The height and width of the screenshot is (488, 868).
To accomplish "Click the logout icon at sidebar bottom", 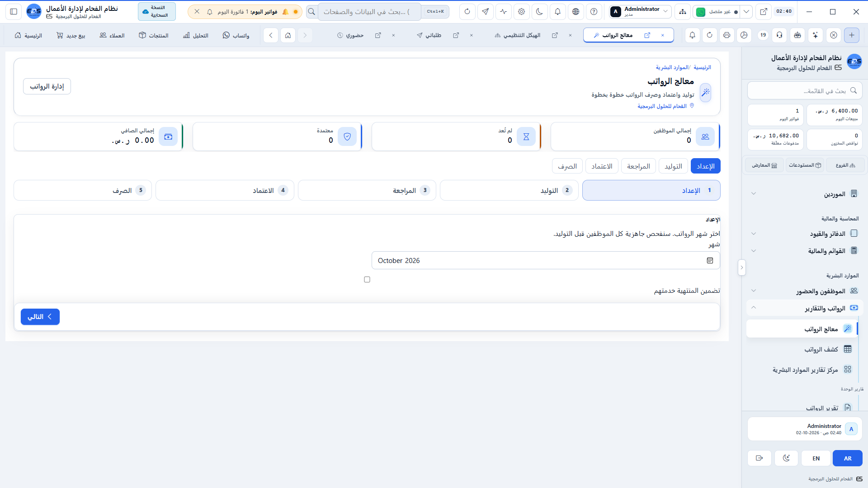I will pyautogui.click(x=759, y=458).
